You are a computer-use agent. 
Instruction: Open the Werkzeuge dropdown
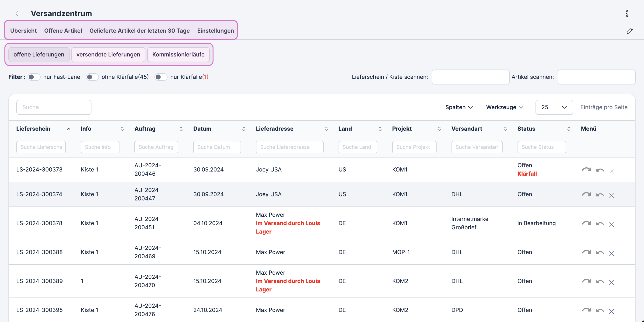[x=504, y=107]
